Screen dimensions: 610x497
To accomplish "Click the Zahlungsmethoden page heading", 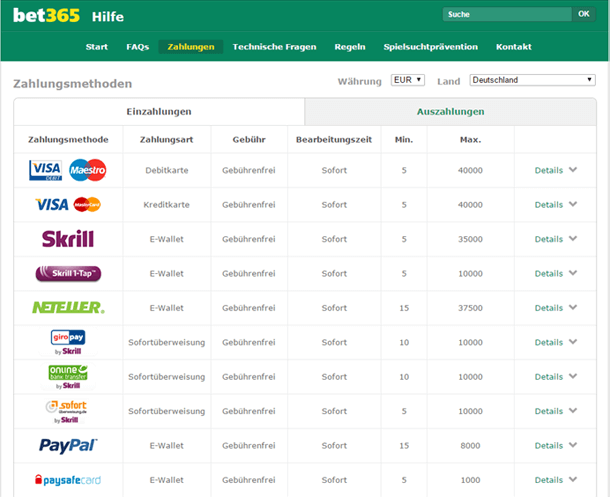I will point(72,84).
